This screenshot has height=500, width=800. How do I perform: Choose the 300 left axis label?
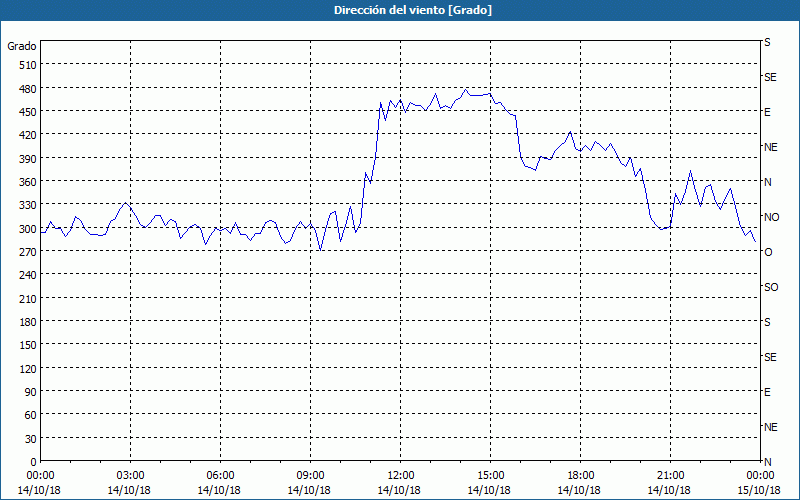(28, 229)
